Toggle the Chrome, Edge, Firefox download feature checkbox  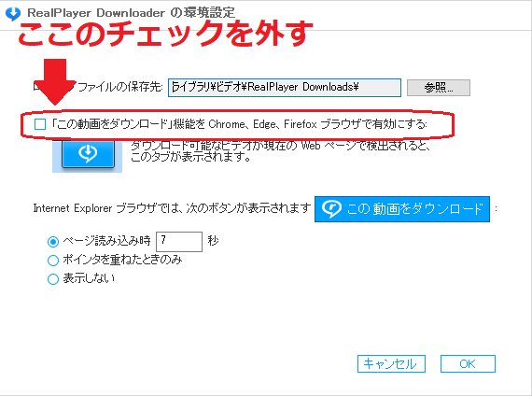(40, 124)
